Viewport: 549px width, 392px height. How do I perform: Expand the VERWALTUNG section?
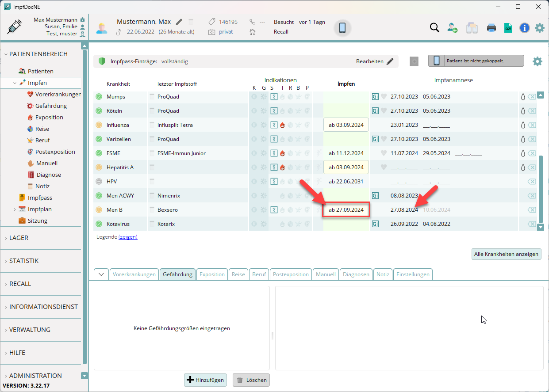(6, 330)
